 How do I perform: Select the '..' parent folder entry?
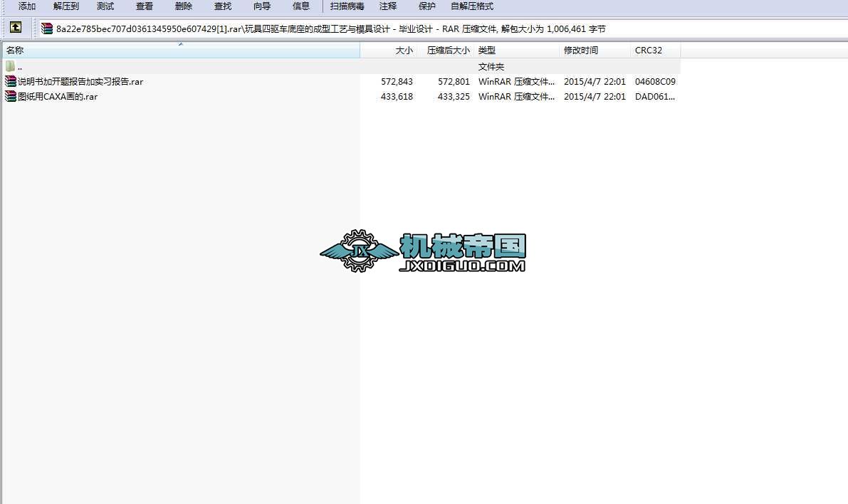(x=341, y=66)
